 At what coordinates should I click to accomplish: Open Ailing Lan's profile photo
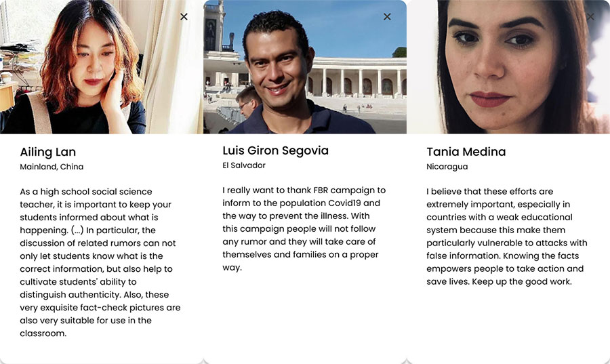click(x=102, y=67)
